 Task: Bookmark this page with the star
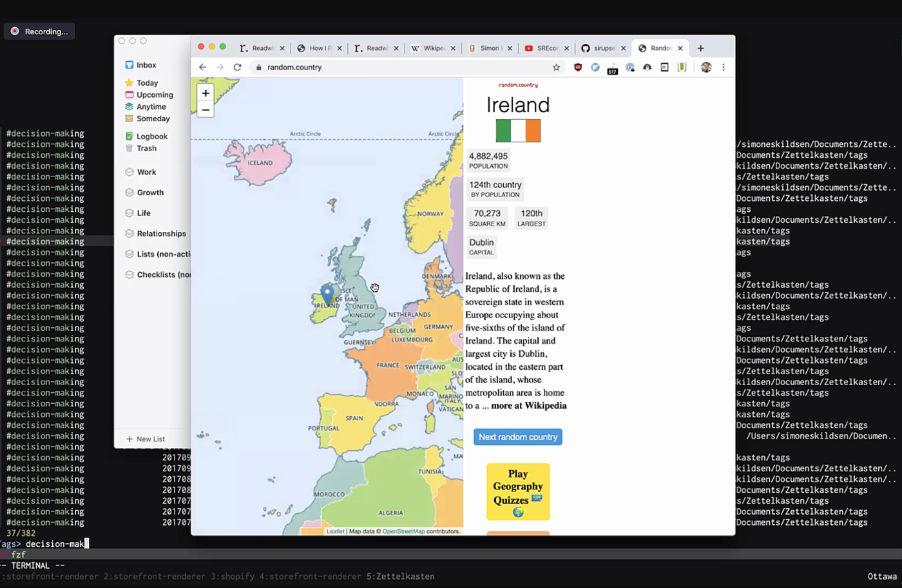[x=556, y=67]
